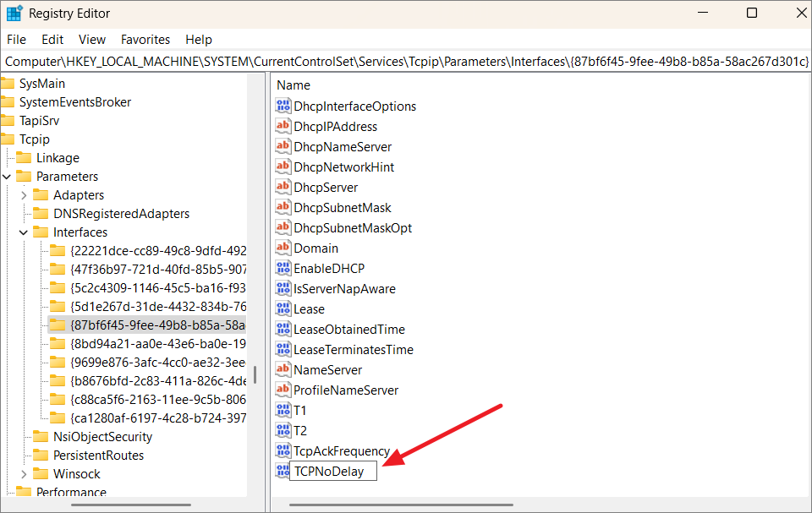The height and width of the screenshot is (513, 812).
Task: Click the DWORD icon beside DhcpInterfaceOptions
Action: (283, 106)
